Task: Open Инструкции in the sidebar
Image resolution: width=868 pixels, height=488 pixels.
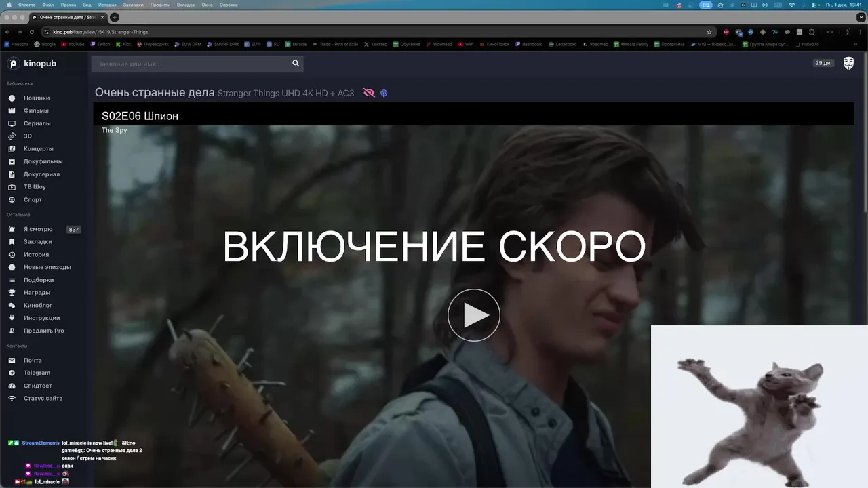Action: pos(42,318)
